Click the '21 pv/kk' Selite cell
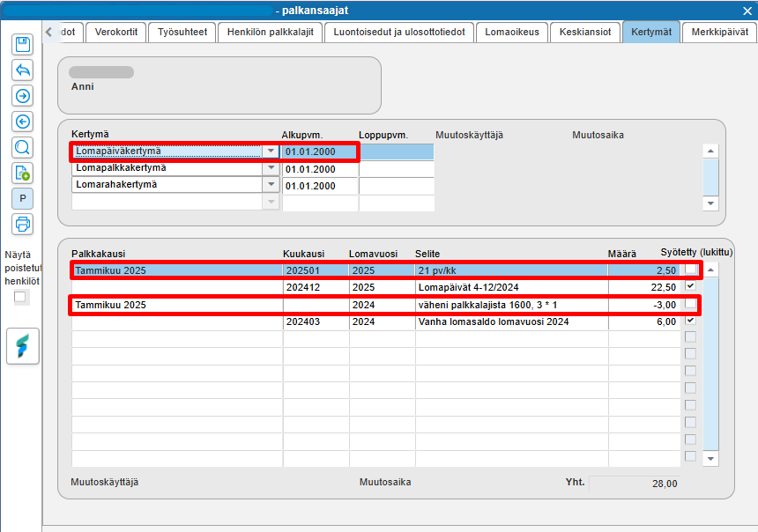This screenshot has height=532, width=758. point(511,270)
